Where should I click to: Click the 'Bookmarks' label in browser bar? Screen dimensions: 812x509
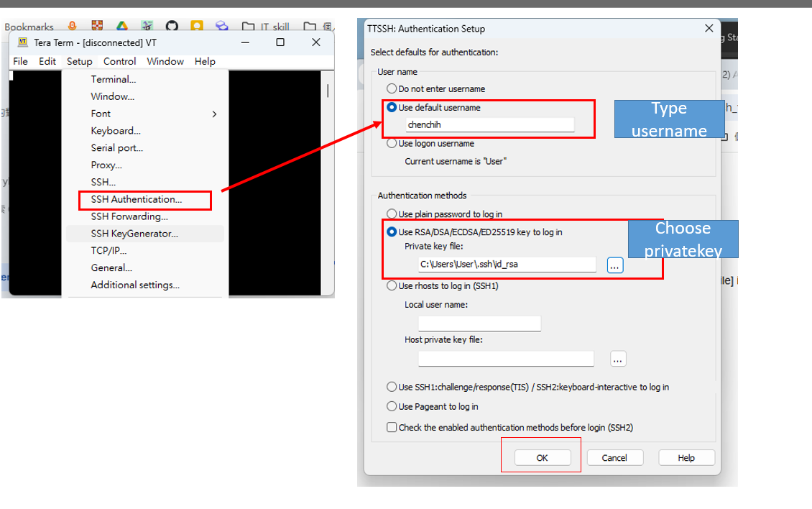[29, 27]
